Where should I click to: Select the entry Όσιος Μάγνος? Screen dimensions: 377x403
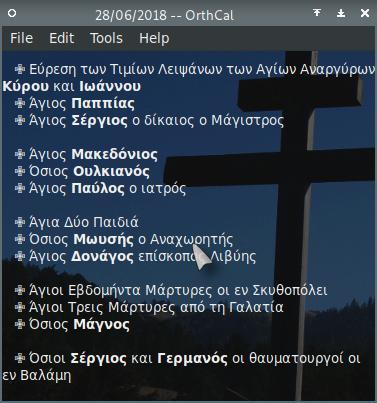tap(79, 324)
